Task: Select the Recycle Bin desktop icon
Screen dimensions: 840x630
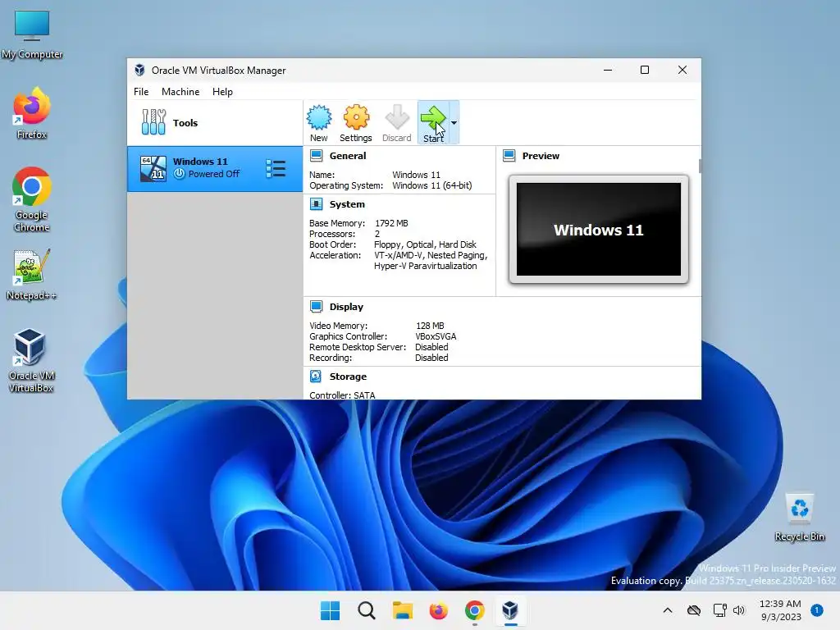Action: 799,517
